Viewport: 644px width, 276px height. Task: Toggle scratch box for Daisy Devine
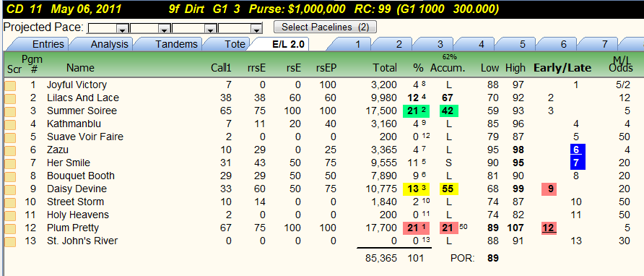coord(10,189)
